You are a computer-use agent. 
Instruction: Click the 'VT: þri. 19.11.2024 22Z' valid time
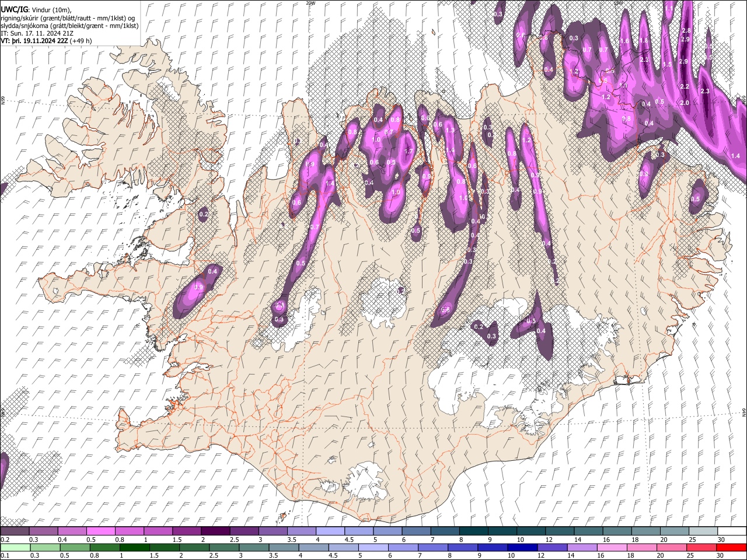coord(34,41)
